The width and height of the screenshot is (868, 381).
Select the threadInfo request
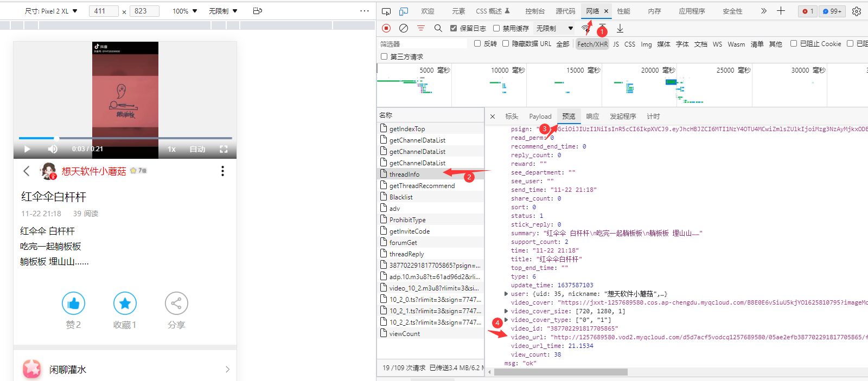[x=430, y=174]
